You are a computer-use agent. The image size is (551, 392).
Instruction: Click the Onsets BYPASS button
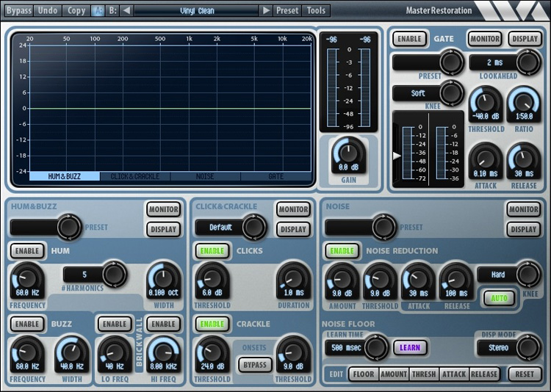[255, 365]
